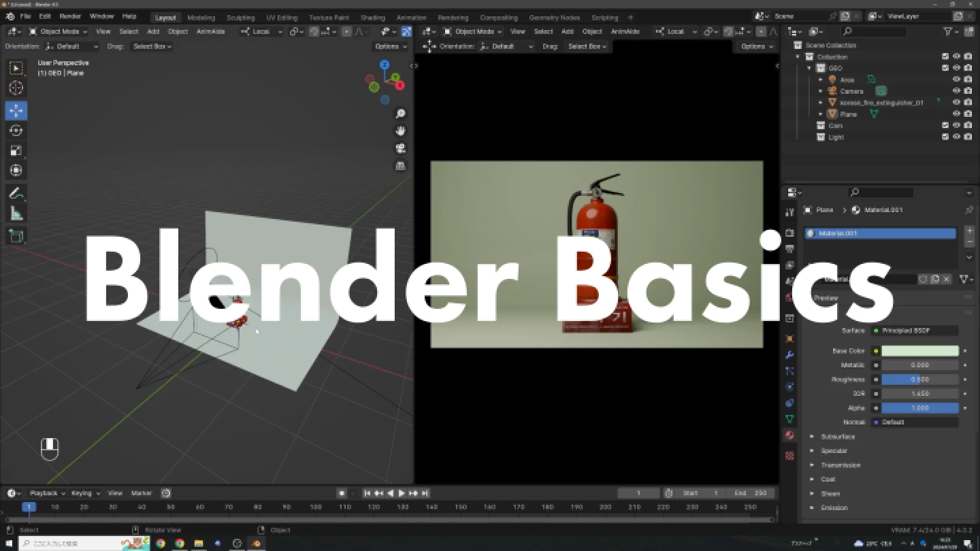Select the Annotate pencil tool
980x551 pixels.
[16, 194]
